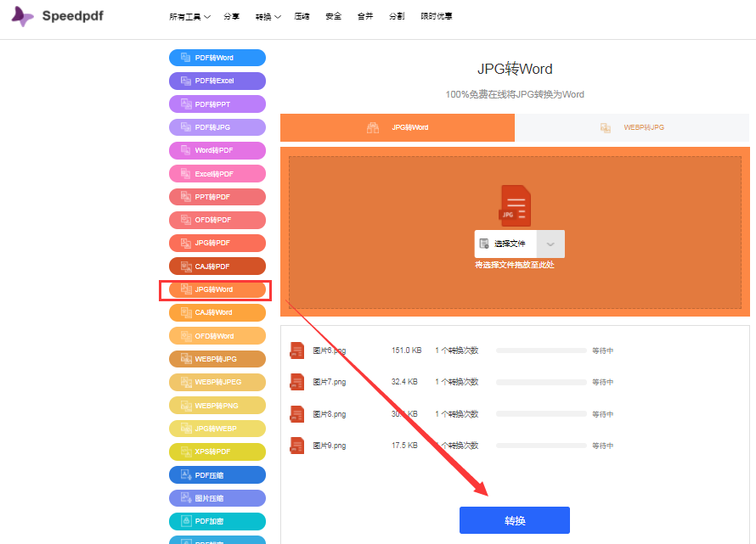
Task: Click the 32.4 KB file size
Action: 404,382
